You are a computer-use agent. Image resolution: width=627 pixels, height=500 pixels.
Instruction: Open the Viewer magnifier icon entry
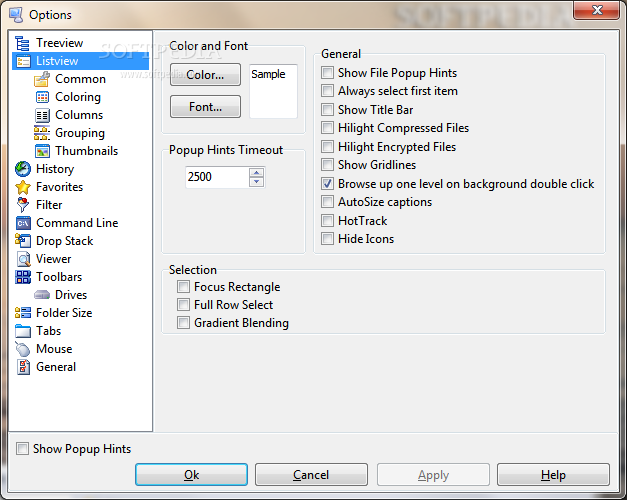coord(23,259)
